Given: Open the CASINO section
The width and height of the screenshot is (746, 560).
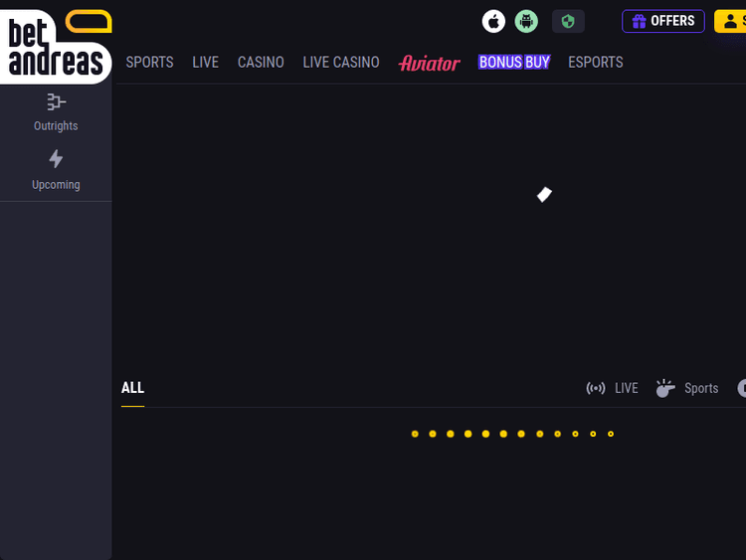Looking at the screenshot, I should (x=261, y=62).
